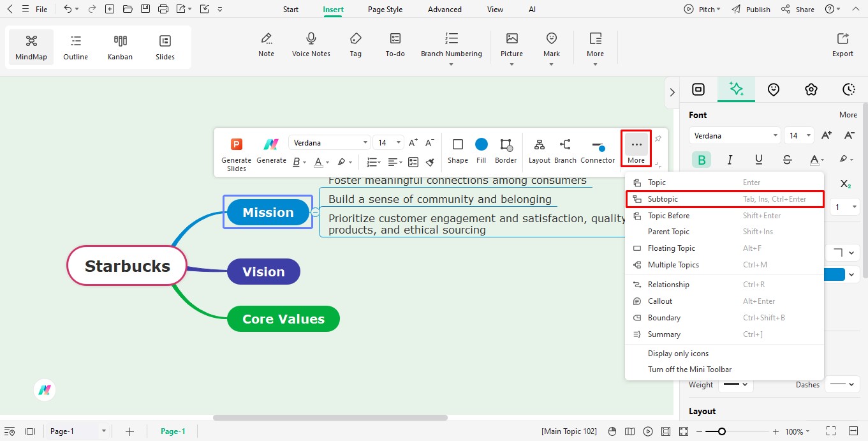This screenshot has width=868, height=441.
Task: Open the print icon
Action: tap(163, 9)
